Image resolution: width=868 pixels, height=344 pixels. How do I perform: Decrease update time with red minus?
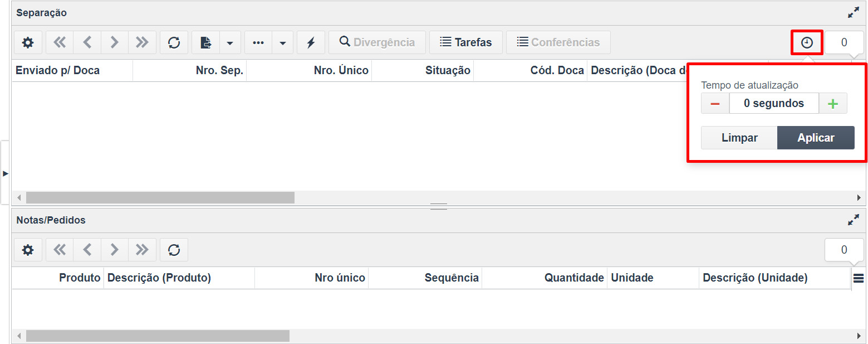[x=715, y=104]
